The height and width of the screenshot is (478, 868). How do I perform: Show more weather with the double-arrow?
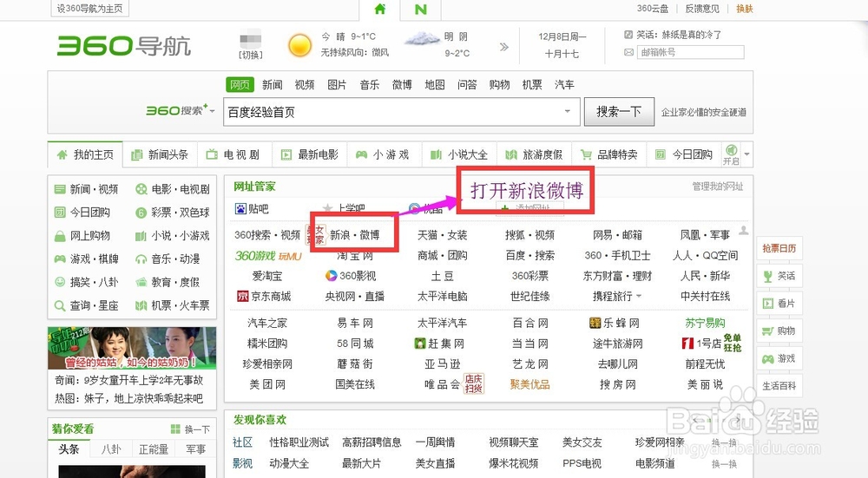(x=503, y=47)
